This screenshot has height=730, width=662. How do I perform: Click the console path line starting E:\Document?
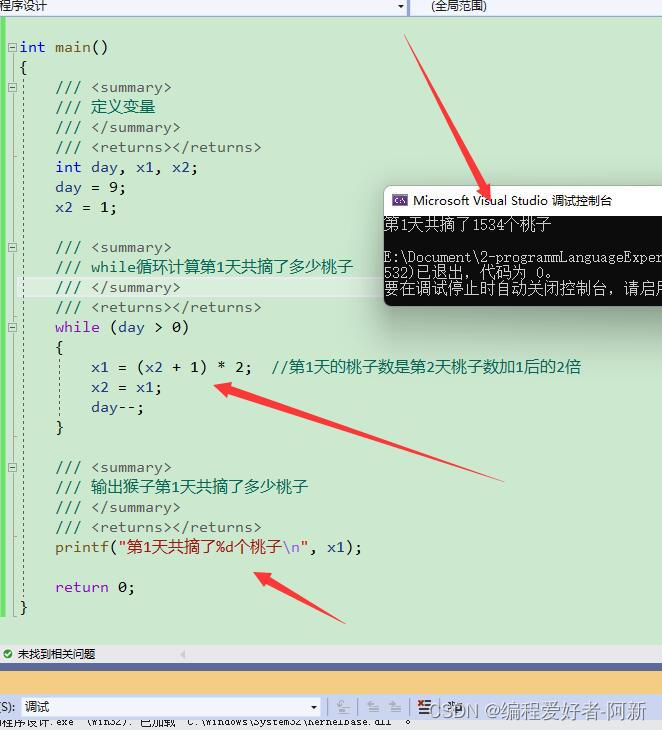523,257
